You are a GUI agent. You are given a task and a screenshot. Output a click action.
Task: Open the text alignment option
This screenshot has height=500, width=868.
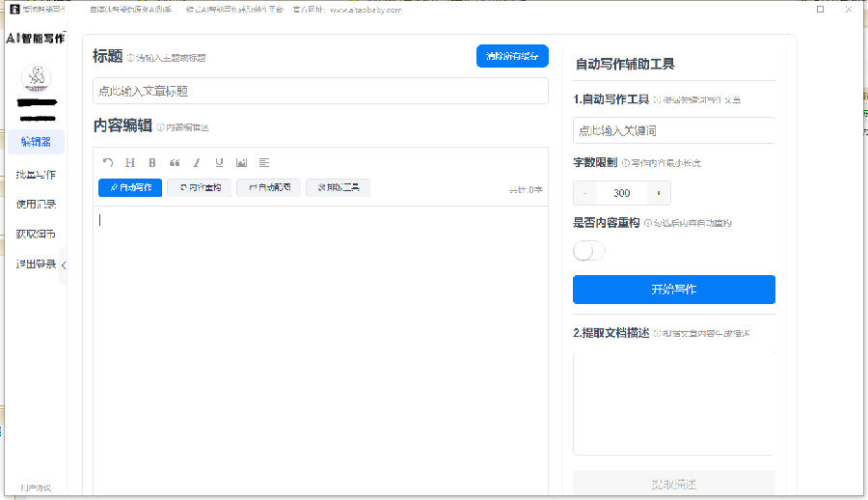[263, 162]
